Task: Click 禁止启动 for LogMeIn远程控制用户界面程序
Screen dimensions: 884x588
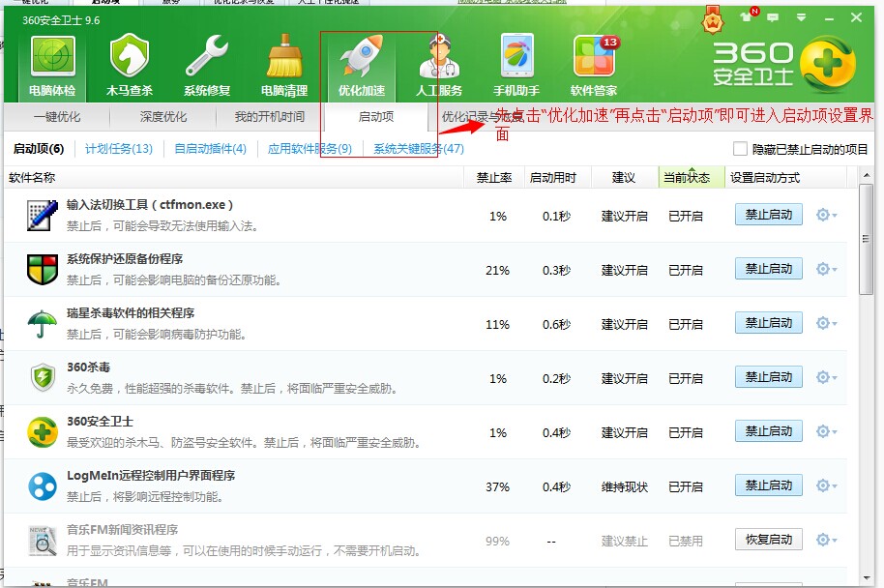Action: [x=769, y=485]
